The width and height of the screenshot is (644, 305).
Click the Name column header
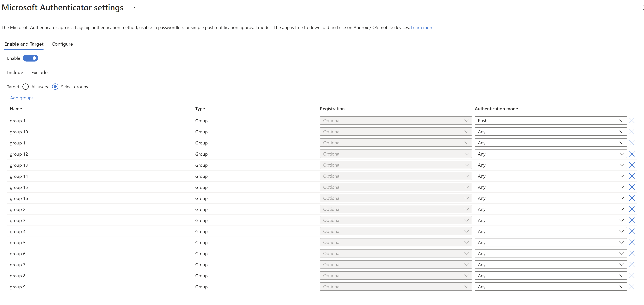pyautogui.click(x=16, y=109)
